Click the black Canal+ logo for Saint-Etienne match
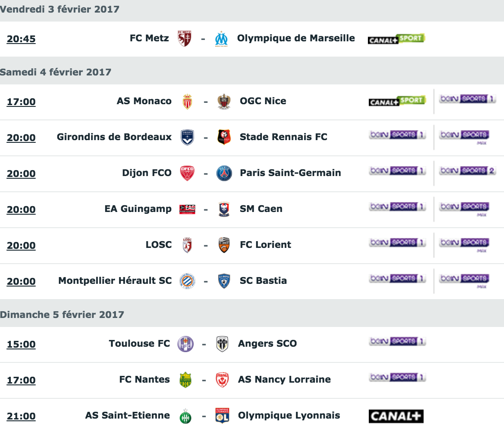Screen dimensions: 504x428 coord(396,416)
